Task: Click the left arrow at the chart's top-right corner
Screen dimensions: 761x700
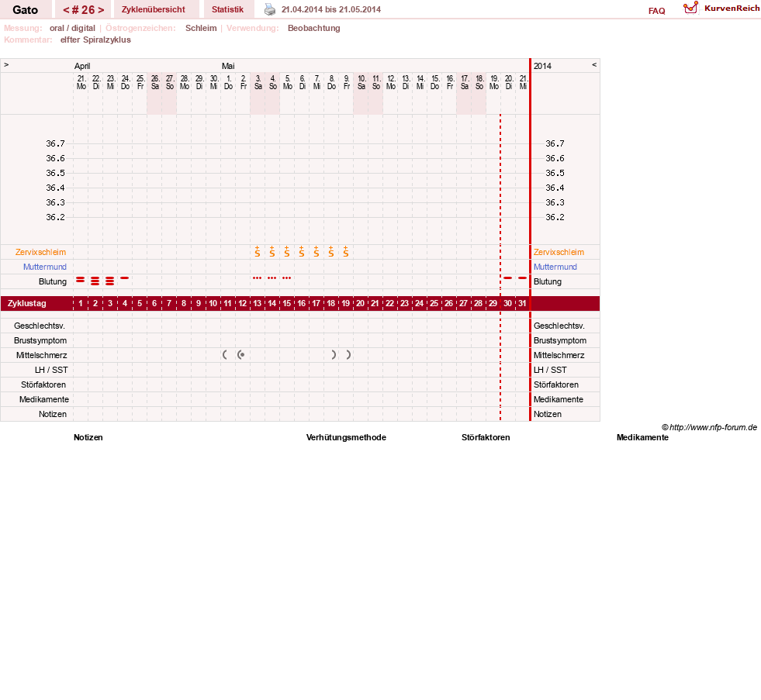Action: [x=594, y=64]
